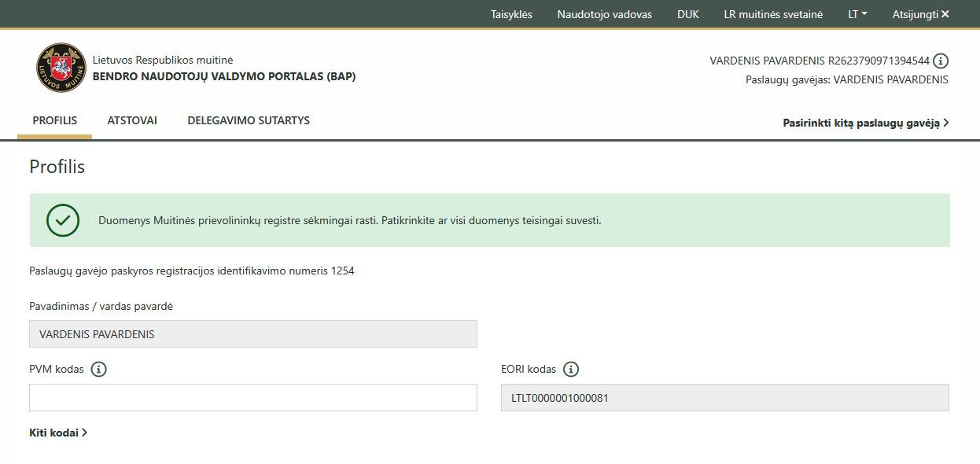Image resolution: width=980 pixels, height=464 pixels.
Task: Click the PVM kodas info icon
Action: (98, 369)
